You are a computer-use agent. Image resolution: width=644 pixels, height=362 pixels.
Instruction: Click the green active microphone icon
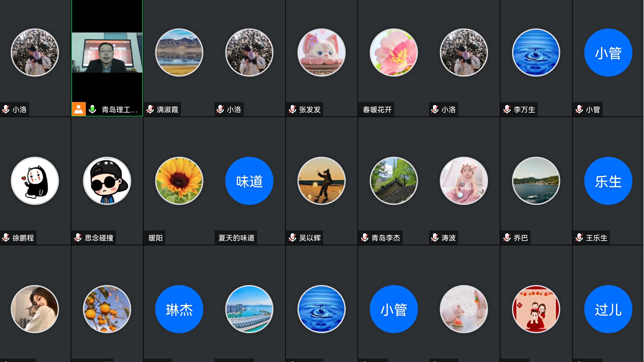(x=92, y=109)
